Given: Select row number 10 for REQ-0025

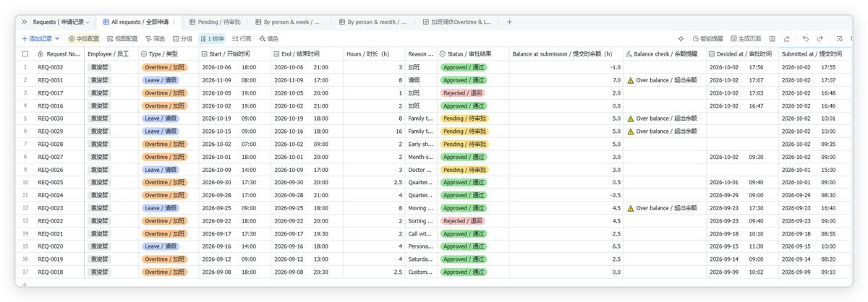Looking at the screenshot, I should (x=25, y=182).
